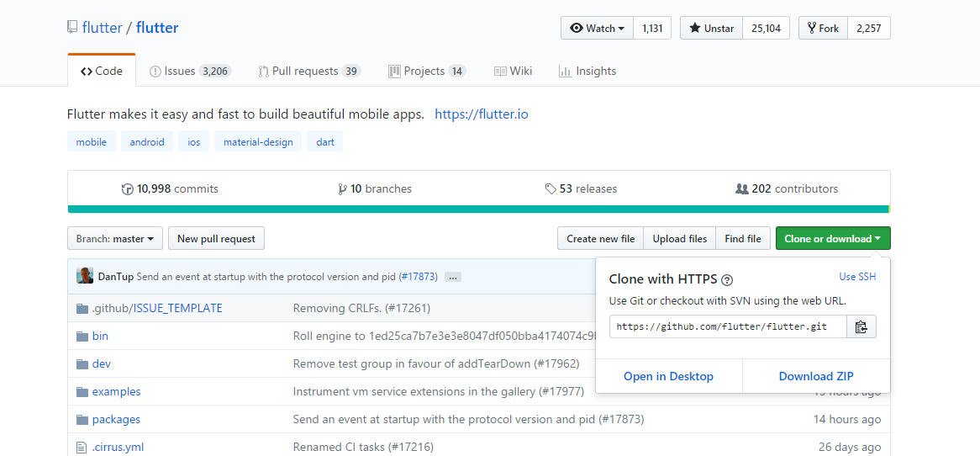Open pull request #17873 link in latest commit
This screenshot has width=980, height=456.
coord(418,277)
